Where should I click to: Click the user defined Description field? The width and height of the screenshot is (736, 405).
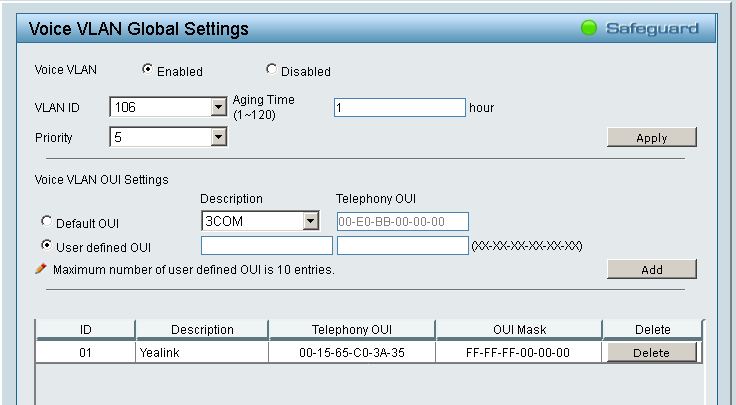tap(267, 245)
